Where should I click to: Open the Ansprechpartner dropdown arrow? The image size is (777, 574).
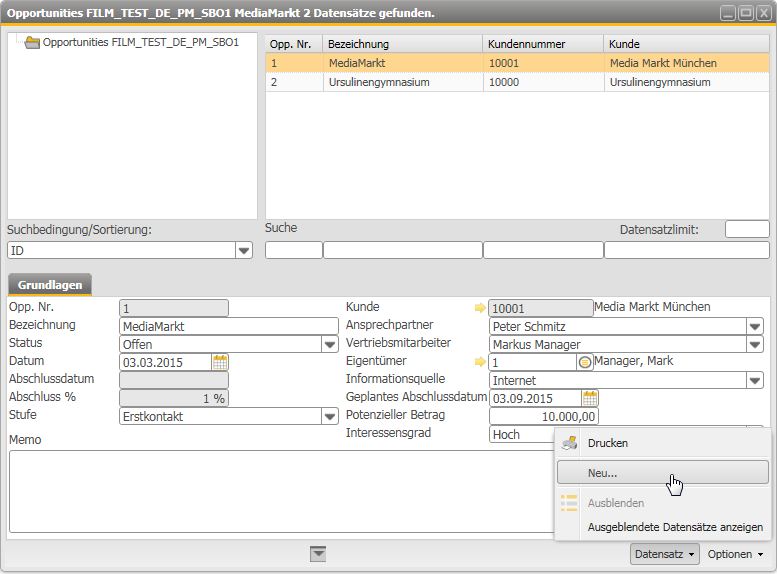point(755,327)
